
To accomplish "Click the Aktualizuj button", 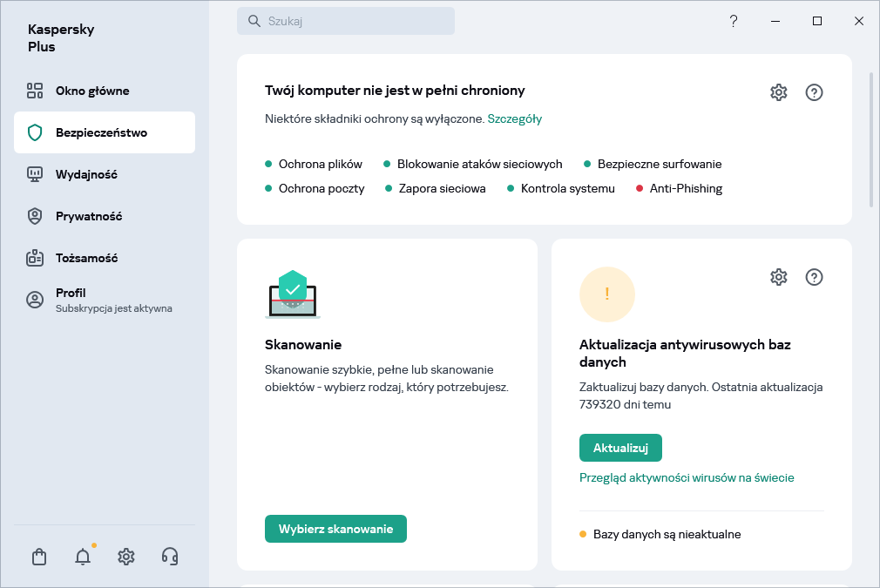I will click(x=620, y=448).
